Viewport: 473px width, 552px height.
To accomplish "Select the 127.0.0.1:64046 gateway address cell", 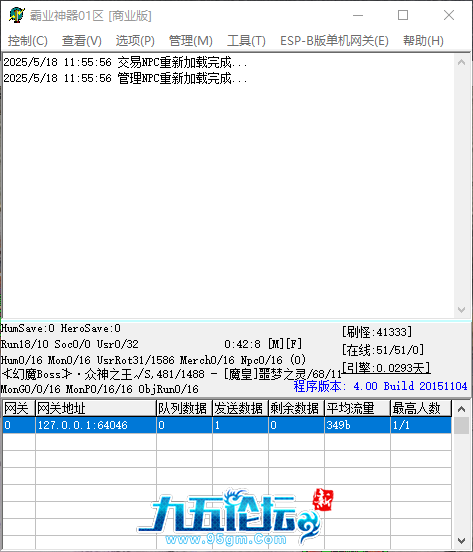I will [96, 425].
